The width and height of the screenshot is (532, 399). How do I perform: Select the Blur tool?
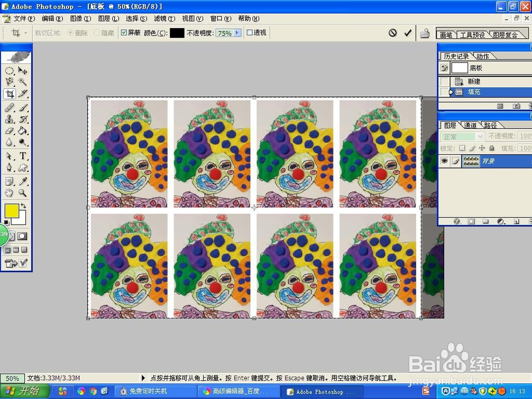(x=10, y=142)
